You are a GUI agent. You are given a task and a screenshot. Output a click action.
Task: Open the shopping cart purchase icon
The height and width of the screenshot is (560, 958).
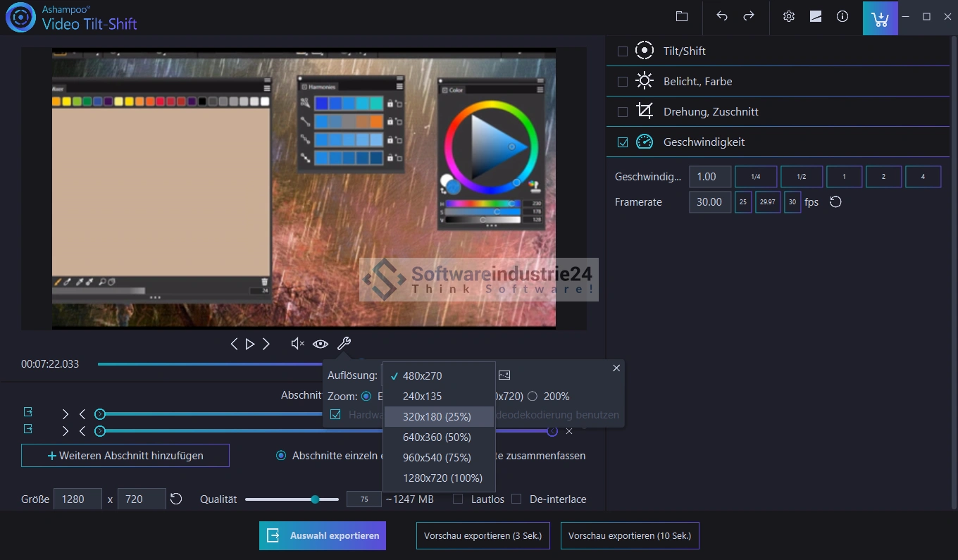pyautogui.click(x=880, y=18)
